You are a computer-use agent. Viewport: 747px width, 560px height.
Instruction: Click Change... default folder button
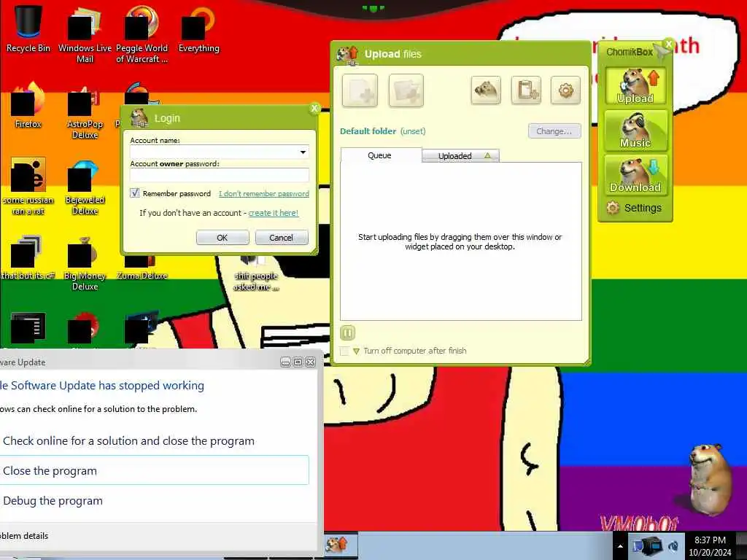point(554,131)
